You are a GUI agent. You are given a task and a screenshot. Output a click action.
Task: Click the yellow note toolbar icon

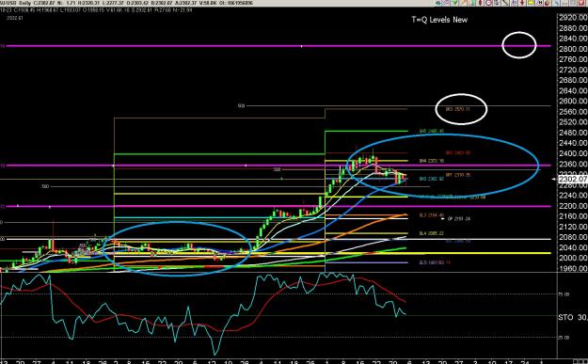(532, 3)
